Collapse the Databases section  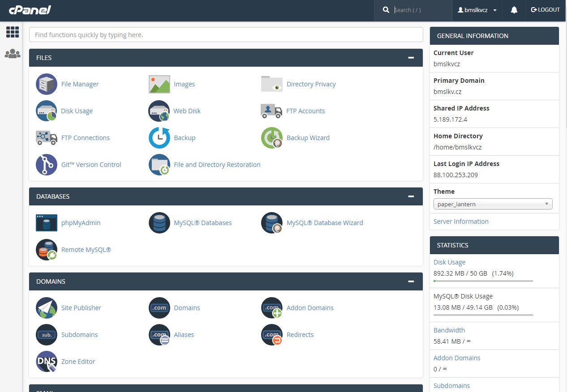pyautogui.click(x=411, y=196)
